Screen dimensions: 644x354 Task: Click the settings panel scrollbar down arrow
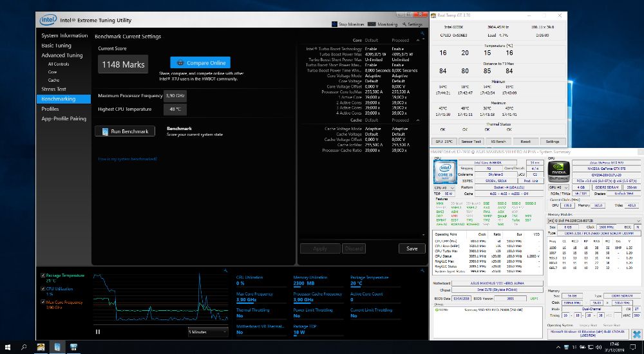(423, 235)
